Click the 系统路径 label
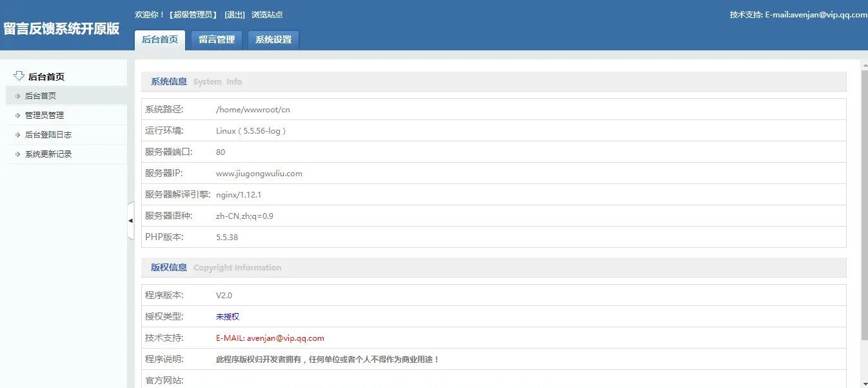868x388 pixels. pyautogui.click(x=164, y=110)
